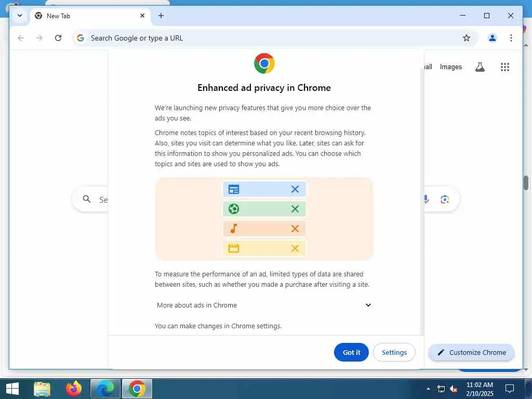
Task: Go forward using the forward arrow
Action: point(39,38)
